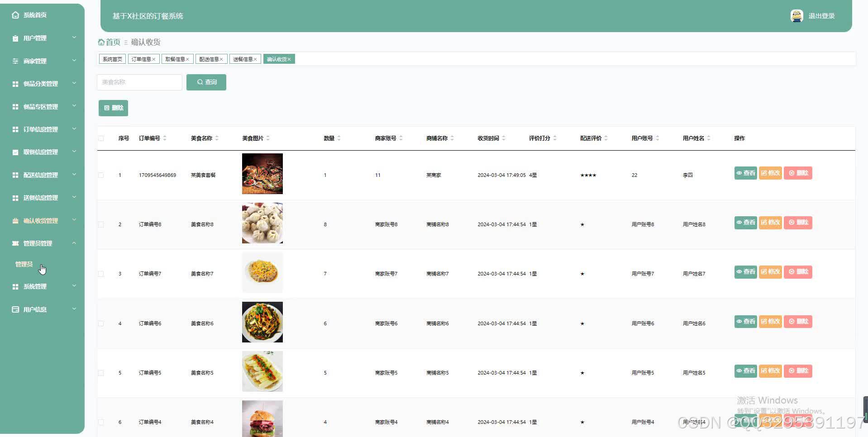The width and height of the screenshot is (868, 437).
Task: Sort by 美食名称 column arrows
Action: point(217,138)
